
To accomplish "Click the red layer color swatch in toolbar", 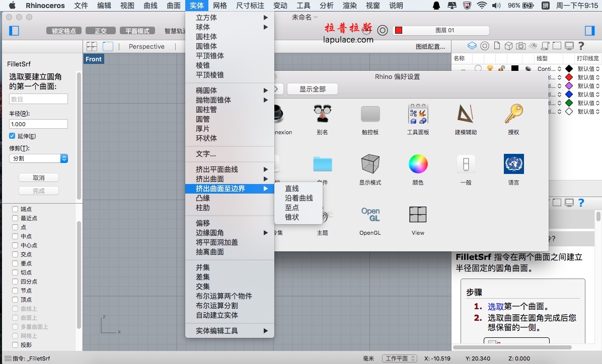I will [399, 30].
